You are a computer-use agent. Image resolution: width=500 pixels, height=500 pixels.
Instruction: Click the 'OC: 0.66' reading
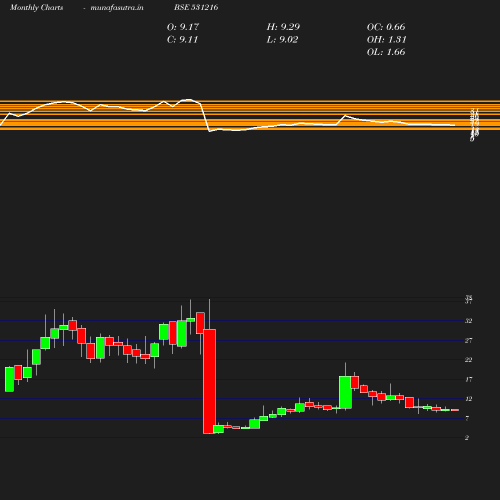pyautogui.click(x=386, y=27)
